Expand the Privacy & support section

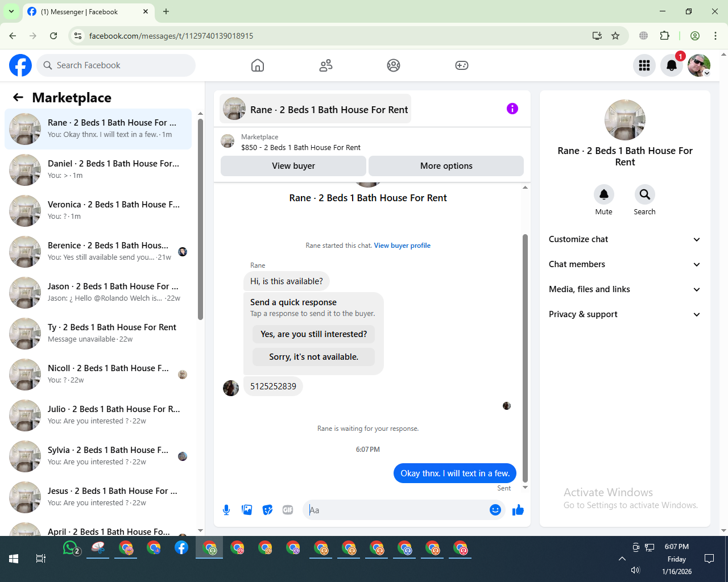pyautogui.click(x=625, y=314)
